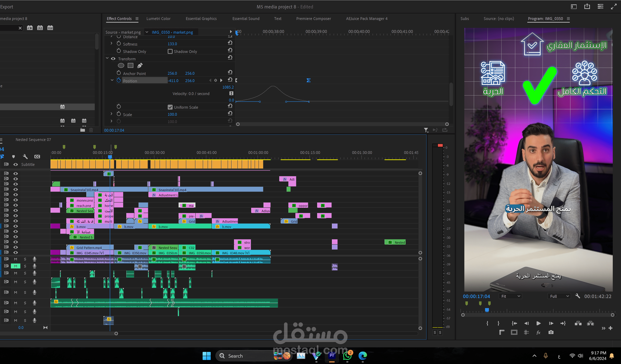Uncheck the Uniform Scale checkbox
The height and width of the screenshot is (364, 621).
(170, 107)
